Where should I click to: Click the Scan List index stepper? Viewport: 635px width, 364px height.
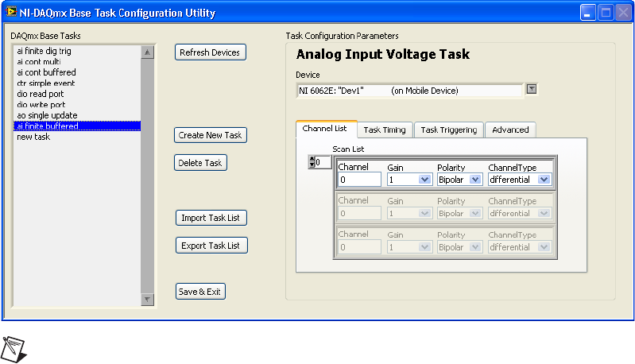coord(312,162)
